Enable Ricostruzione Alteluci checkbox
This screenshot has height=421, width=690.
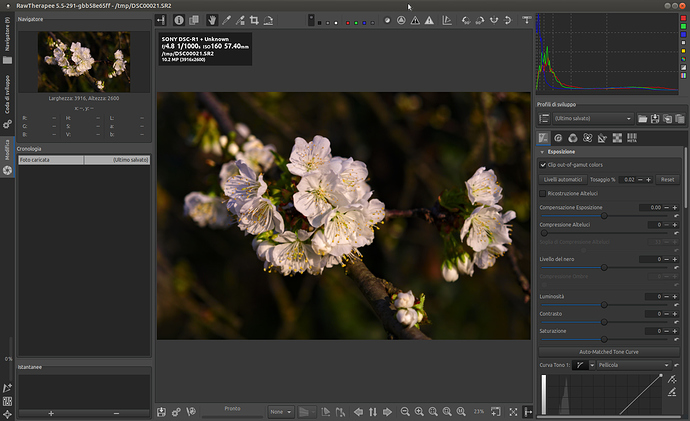point(543,192)
